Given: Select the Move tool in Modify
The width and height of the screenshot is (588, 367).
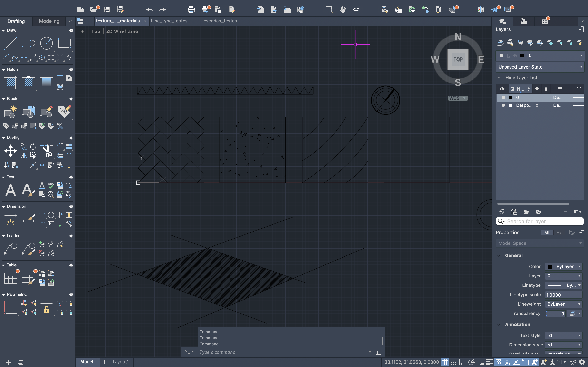Looking at the screenshot, I should [x=10, y=151].
